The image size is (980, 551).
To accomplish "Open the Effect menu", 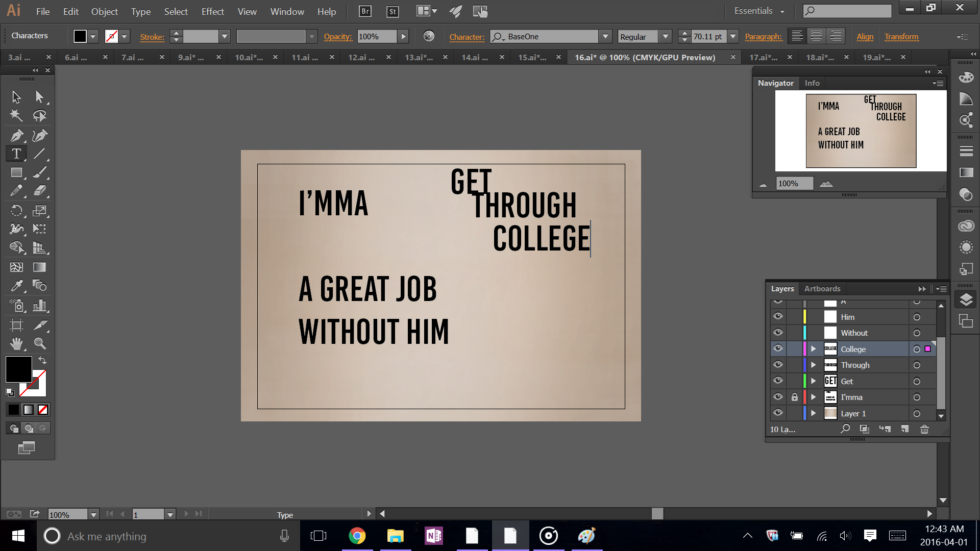I will pyautogui.click(x=212, y=11).
